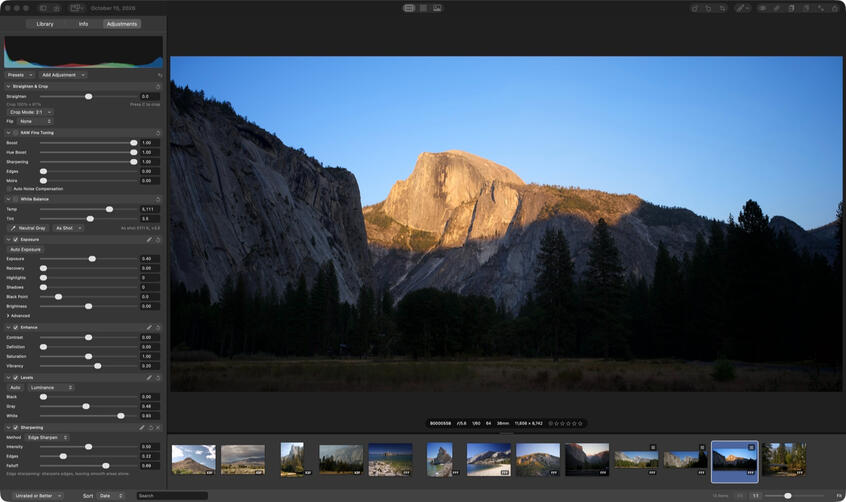
Task: Open the Crop Mode 2:1 dropdown
Action: pos(30,112)
